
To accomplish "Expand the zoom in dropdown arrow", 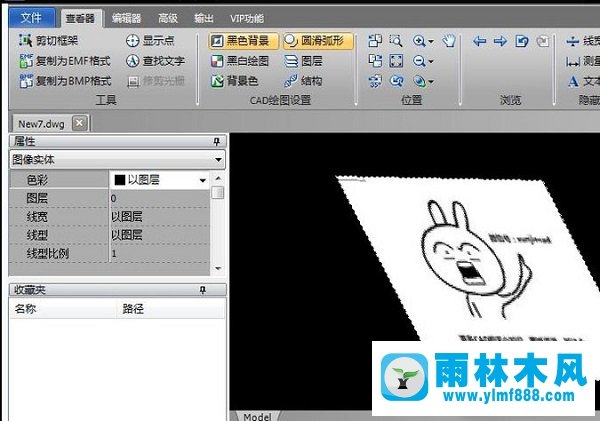I will [431, 41].
